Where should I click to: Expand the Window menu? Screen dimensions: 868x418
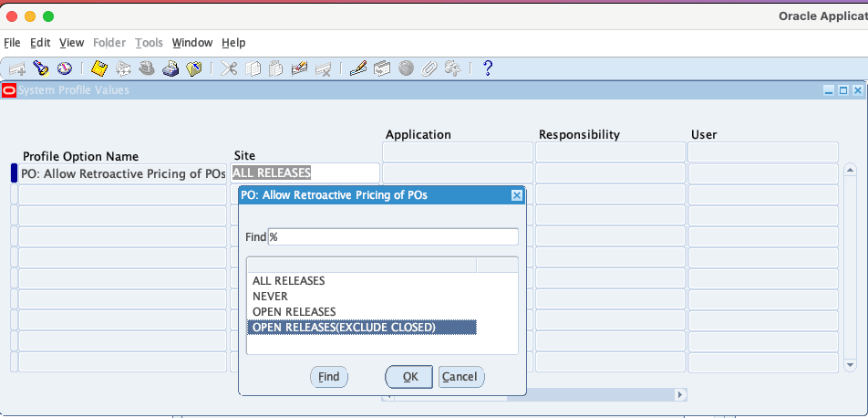tap(191, 43)
